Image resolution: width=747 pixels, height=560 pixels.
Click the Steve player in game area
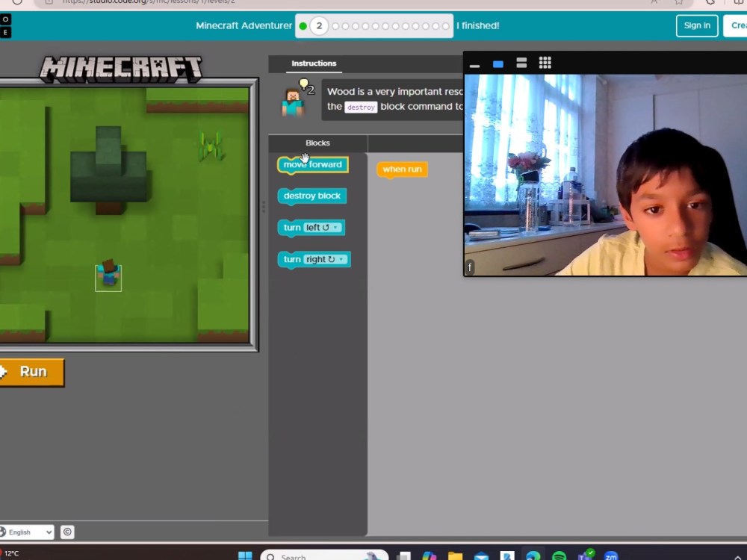coord(108,275)
